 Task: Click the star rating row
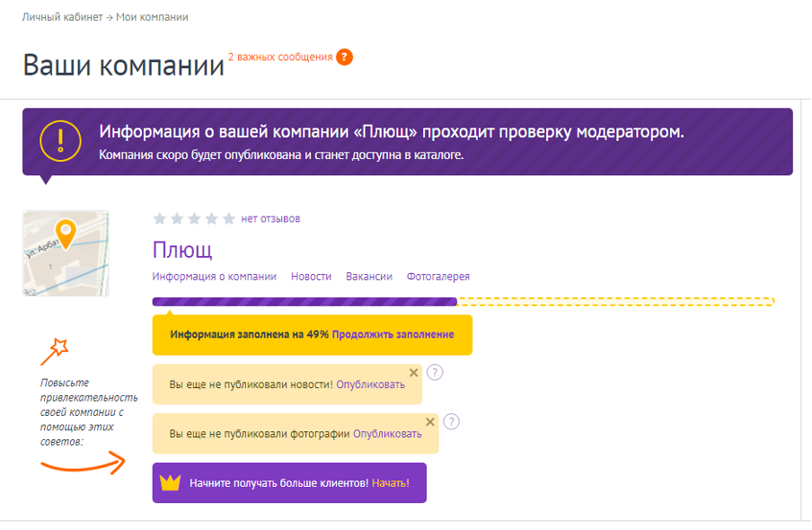pos(194,218)
